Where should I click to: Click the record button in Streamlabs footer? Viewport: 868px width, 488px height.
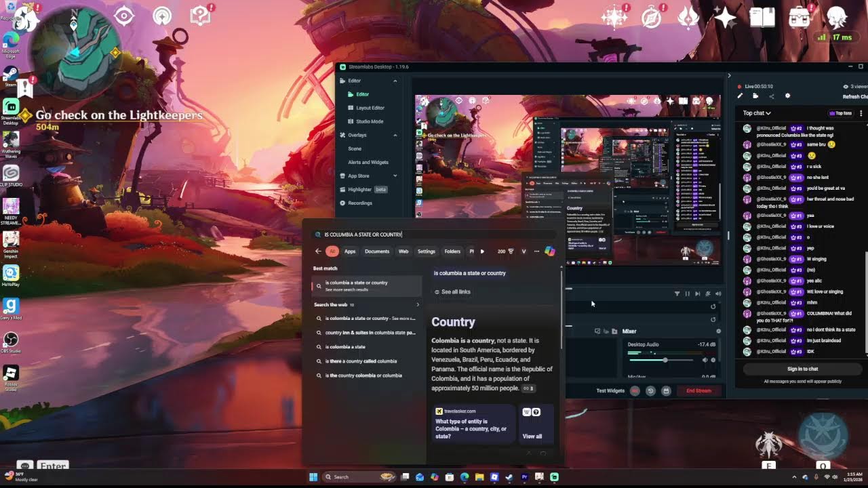635,391
